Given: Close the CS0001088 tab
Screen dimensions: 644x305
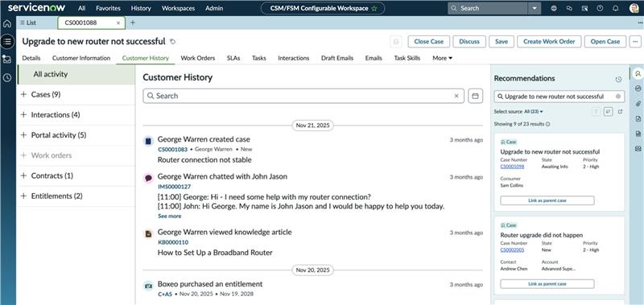Looking at the screenshot, I should click(118, 23).
